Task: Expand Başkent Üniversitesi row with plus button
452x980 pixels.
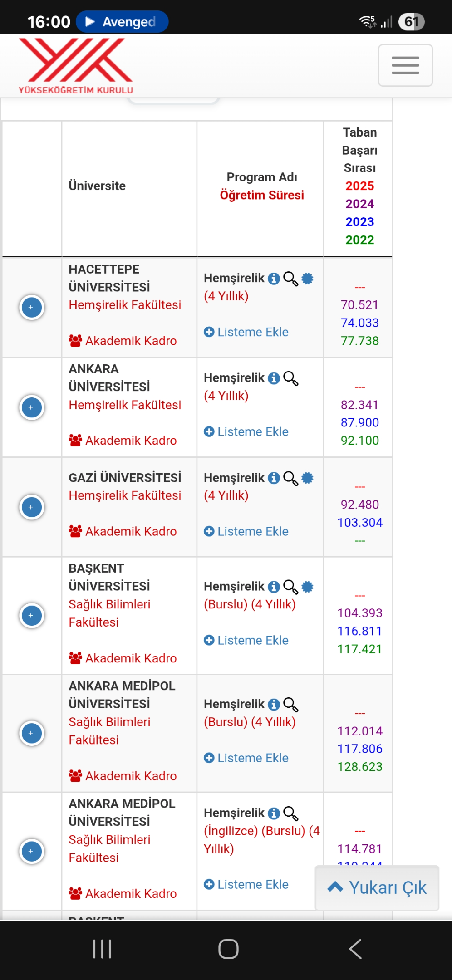Action: pyautogui.click(x=31, y=616)
